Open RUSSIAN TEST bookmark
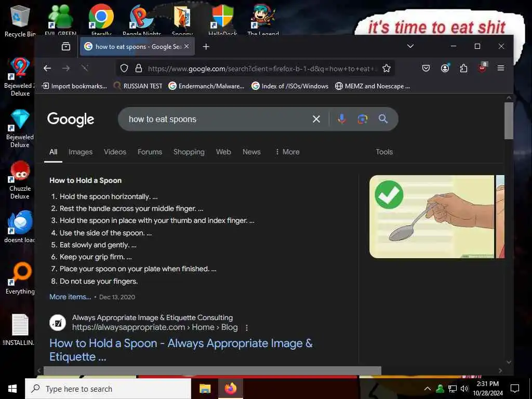 [138, 86]
